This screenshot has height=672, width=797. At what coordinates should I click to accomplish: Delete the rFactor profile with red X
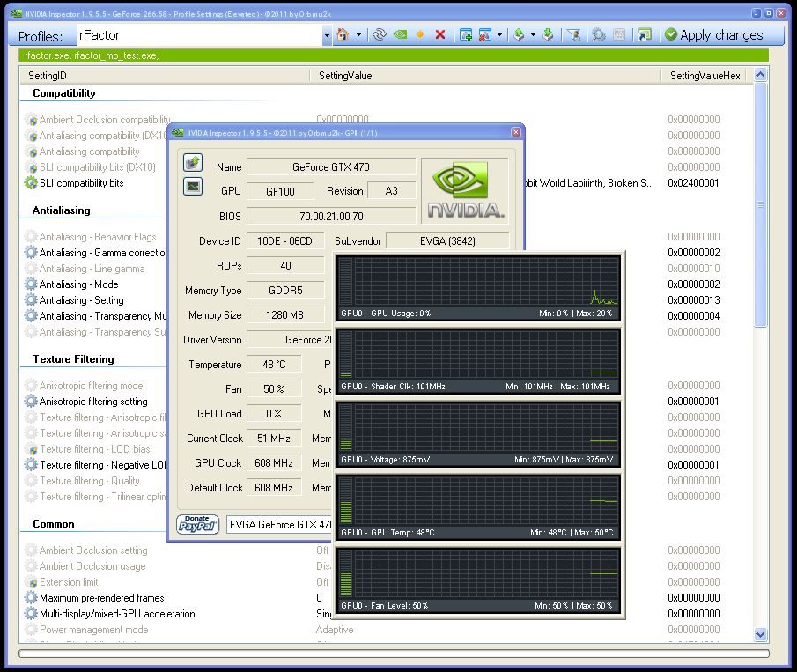(439, 34)
